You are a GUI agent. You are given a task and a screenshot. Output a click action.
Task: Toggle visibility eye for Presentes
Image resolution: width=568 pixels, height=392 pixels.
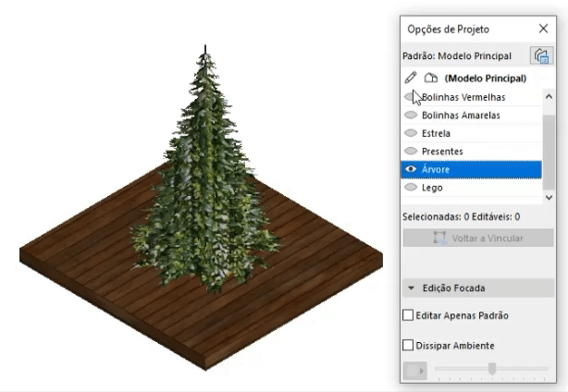(x=411, y=151)
